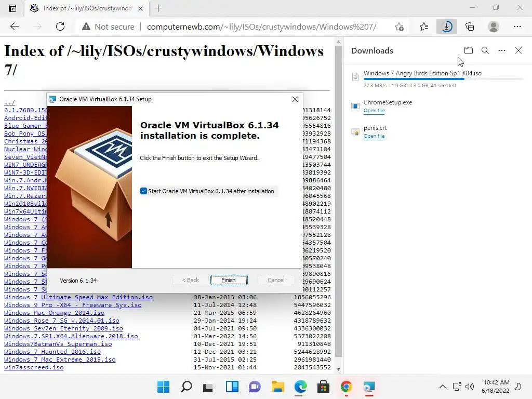Uncheck Start Oracle VM VirtualBox after installation
532x399 pixels.
coord(143,191)
